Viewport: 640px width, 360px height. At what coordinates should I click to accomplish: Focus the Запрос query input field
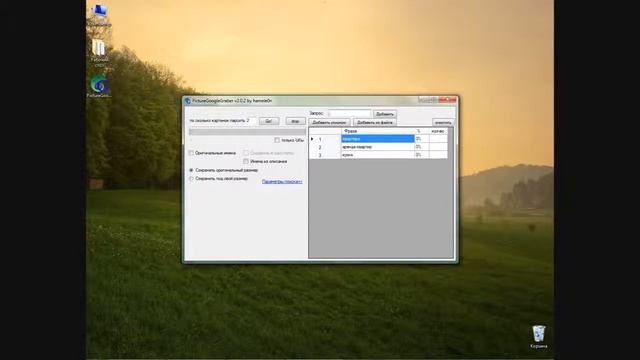coord(349,113)
